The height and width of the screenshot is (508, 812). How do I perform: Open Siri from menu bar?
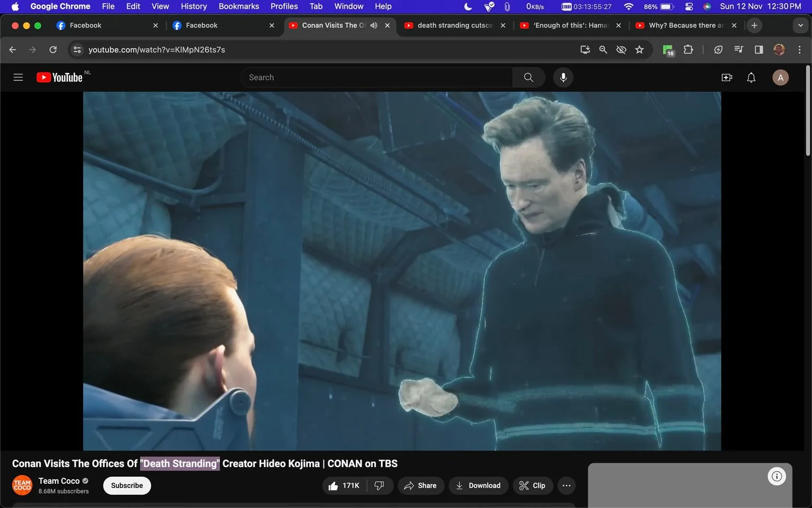click(x=707, y=6)
